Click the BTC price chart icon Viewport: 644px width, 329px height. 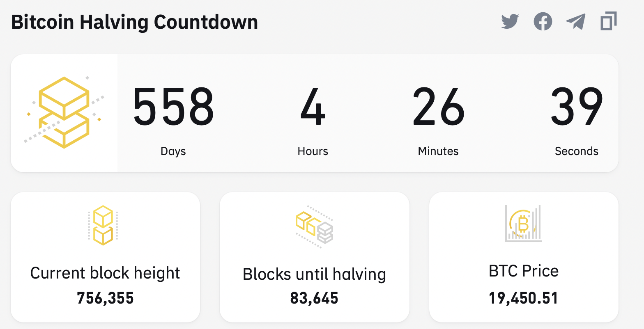click(523, 224)
